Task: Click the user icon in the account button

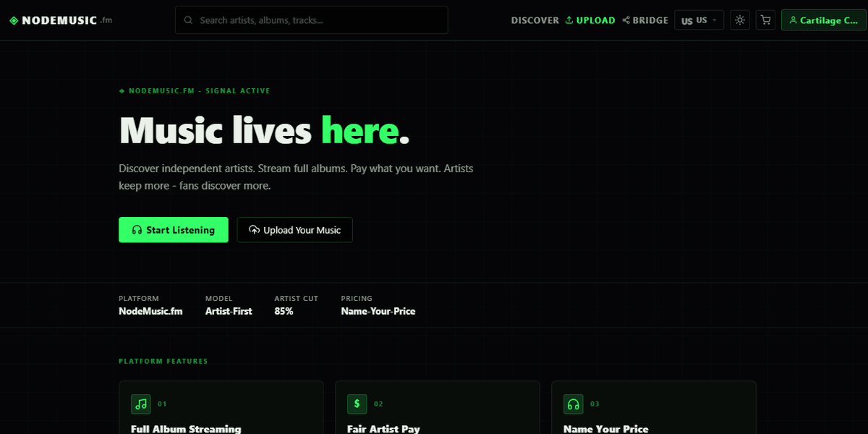Action: [x=793, y=20]
